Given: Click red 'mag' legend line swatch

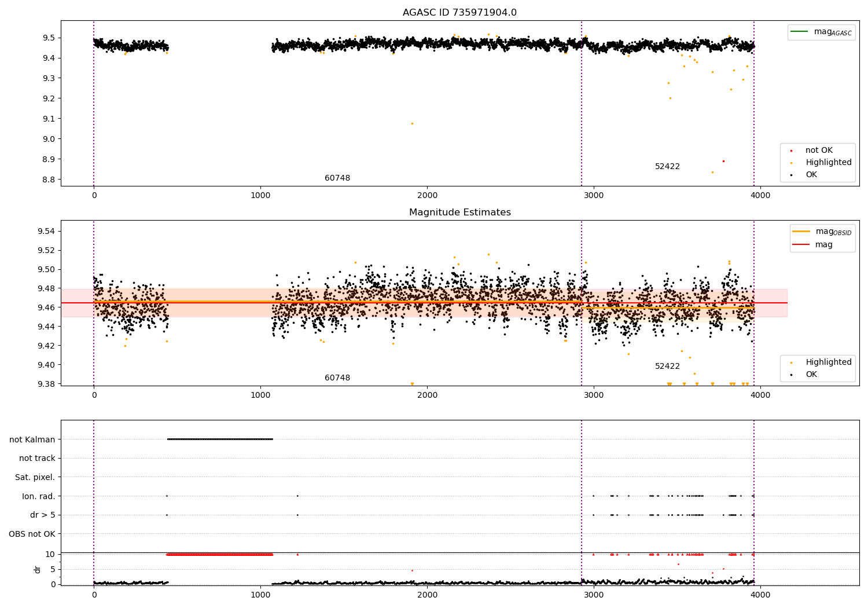Looking at the screenshot, I should coord(801,245).
